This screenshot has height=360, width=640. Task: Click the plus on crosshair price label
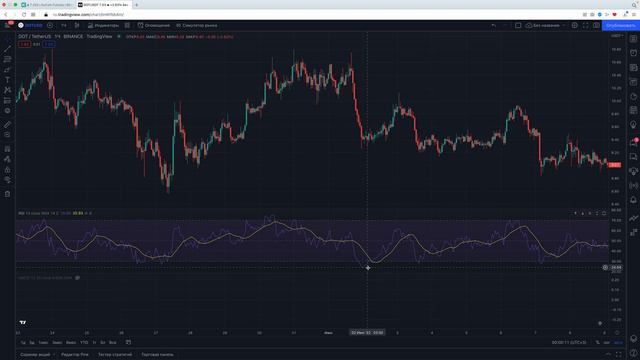click(x=605, y=268)
